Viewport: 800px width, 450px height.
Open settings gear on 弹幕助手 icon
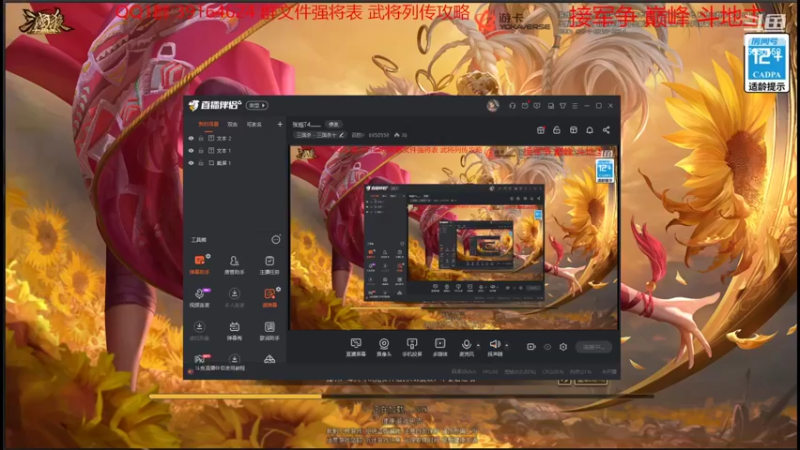click(208, 256)
